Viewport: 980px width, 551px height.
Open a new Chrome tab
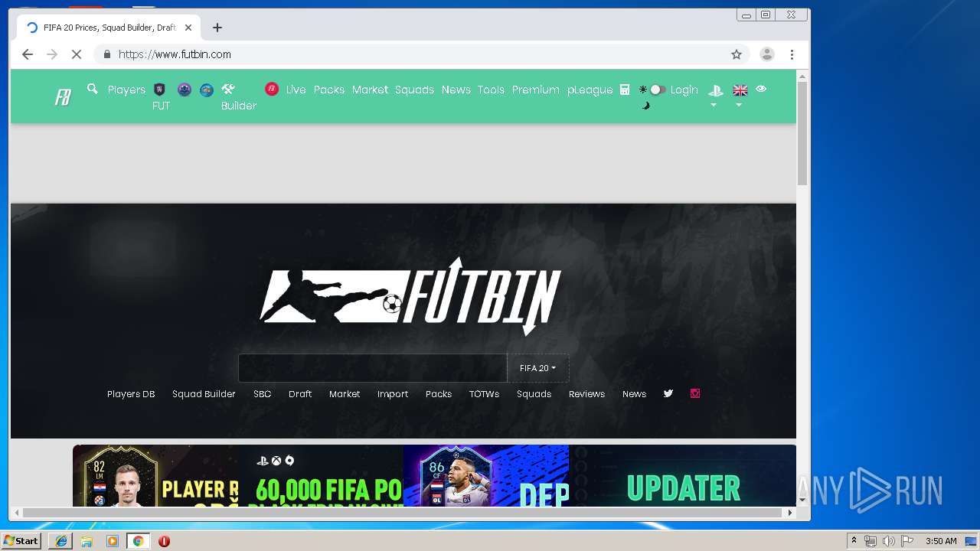click(x=217, y=28)
